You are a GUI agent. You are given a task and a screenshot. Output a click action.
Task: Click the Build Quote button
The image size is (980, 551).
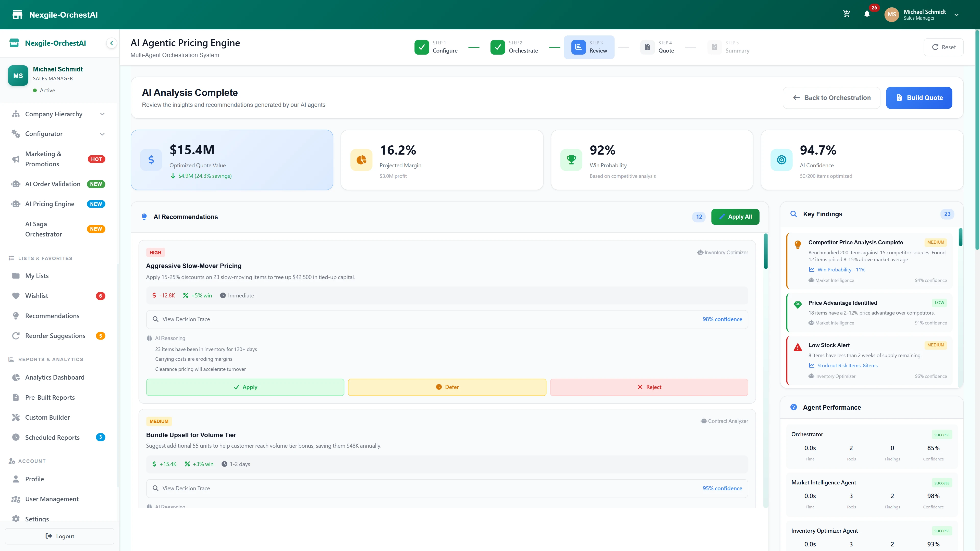[x=919, y=98]
